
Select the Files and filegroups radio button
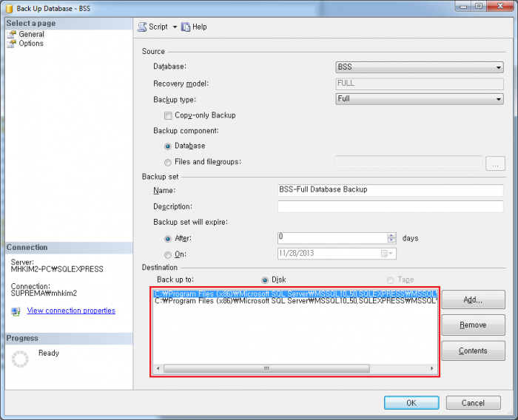168,162
